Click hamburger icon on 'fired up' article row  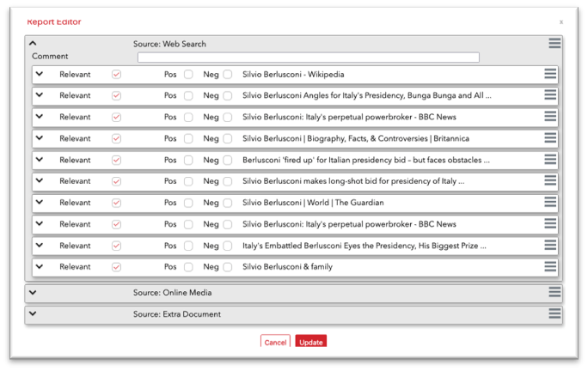550,160
